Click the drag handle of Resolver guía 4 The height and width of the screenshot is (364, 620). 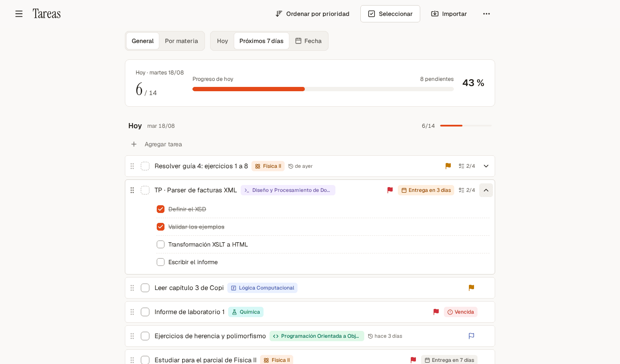(x=132, y=166)
